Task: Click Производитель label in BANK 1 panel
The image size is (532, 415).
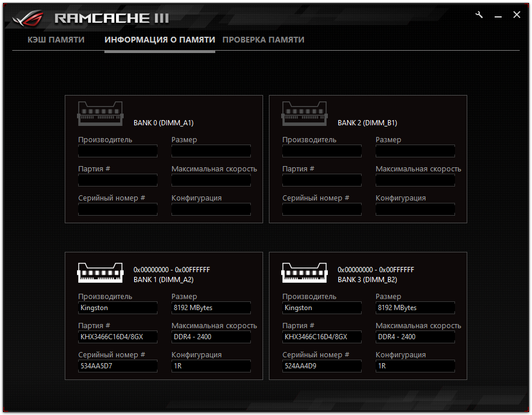Action: pyautogui.click(x=105, y=296)
